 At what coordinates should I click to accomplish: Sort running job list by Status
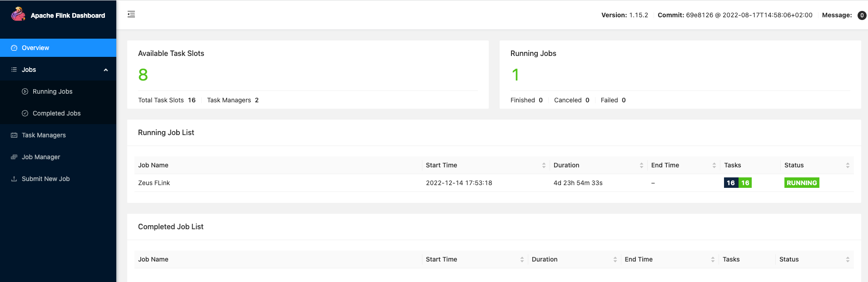pos(848,166)
